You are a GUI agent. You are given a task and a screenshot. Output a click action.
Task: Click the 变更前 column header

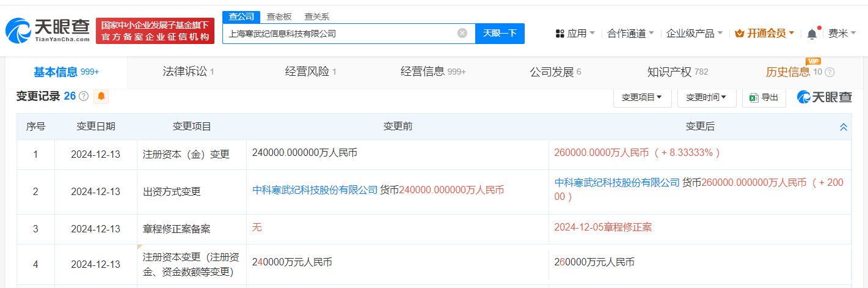tap(398, 127)
